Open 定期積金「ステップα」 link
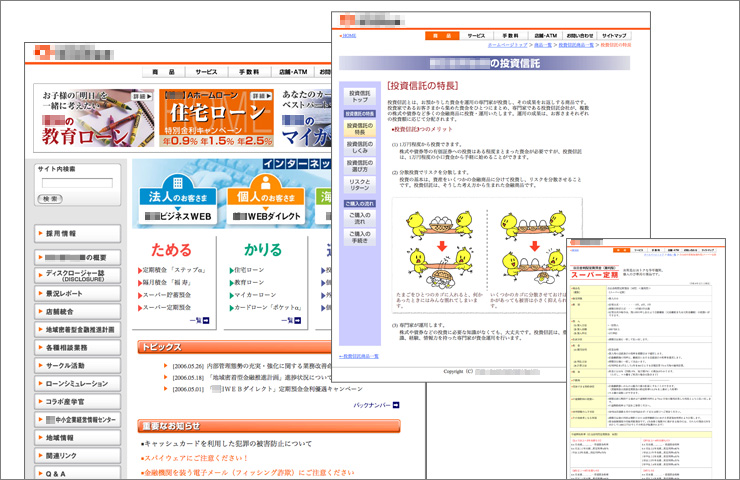Screen dimensions: 740x480 (172, 270)
